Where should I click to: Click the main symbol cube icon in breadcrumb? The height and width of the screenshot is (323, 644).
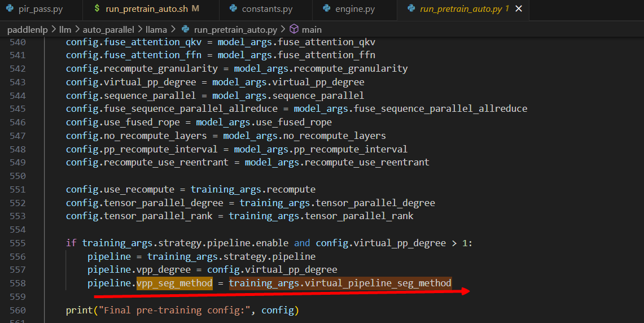pyautogui.click(x=294, y=29)
